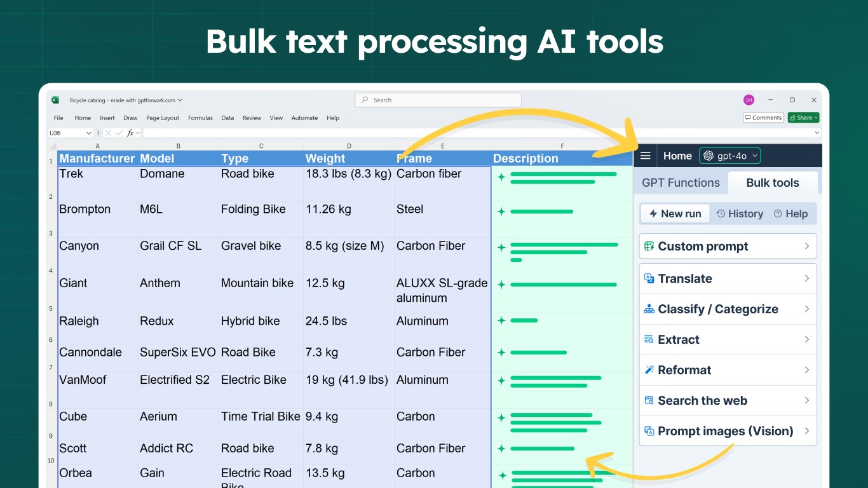The image size is (868, 488).
Task: Select the Bulk tools tab
Action: tap(773, 182)
